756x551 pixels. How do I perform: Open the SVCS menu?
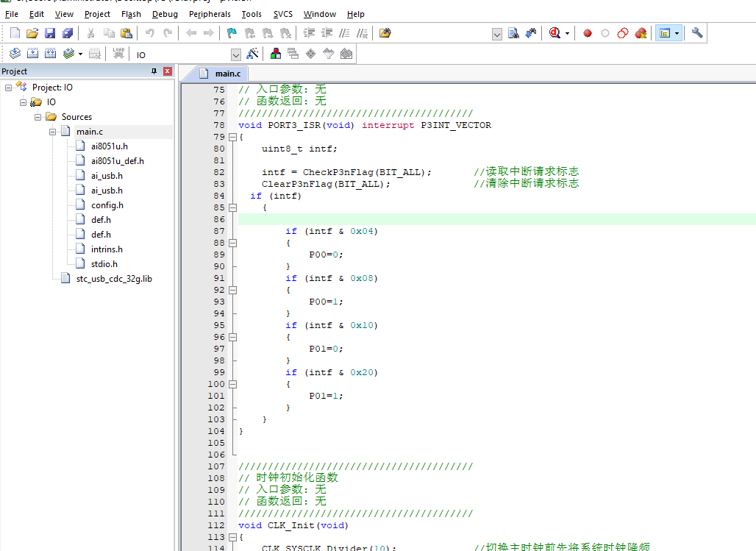[x=283, y=14]
